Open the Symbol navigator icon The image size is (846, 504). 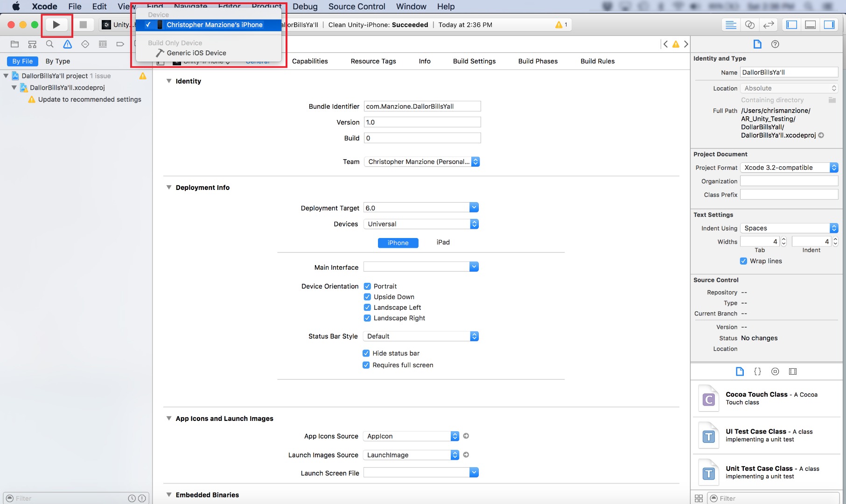(32, 44)
